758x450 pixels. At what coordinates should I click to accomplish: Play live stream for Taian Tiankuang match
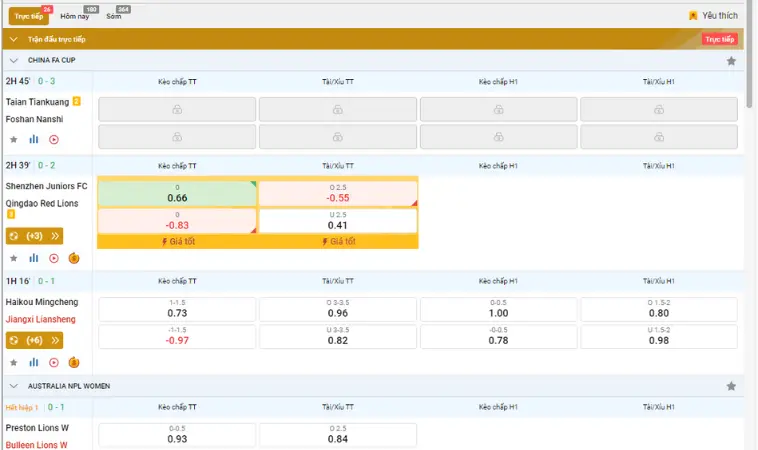54,140
